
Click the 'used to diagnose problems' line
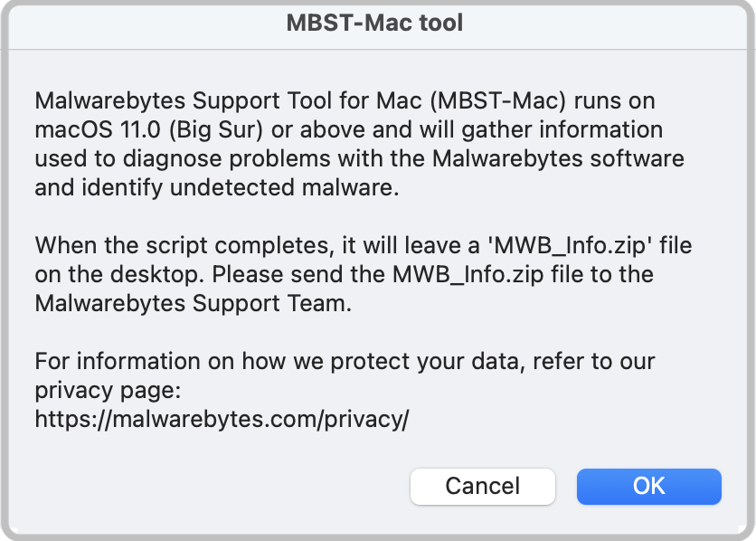tap(183, 158)
